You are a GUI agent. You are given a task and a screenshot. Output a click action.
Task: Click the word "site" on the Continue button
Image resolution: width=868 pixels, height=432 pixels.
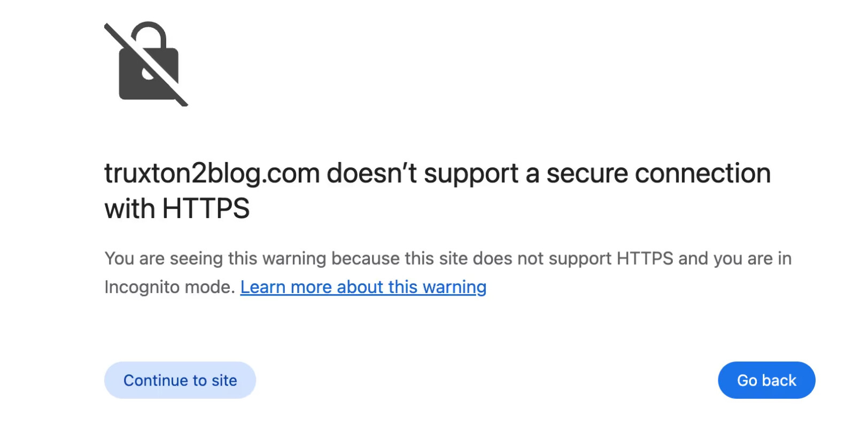coord(224,380)
